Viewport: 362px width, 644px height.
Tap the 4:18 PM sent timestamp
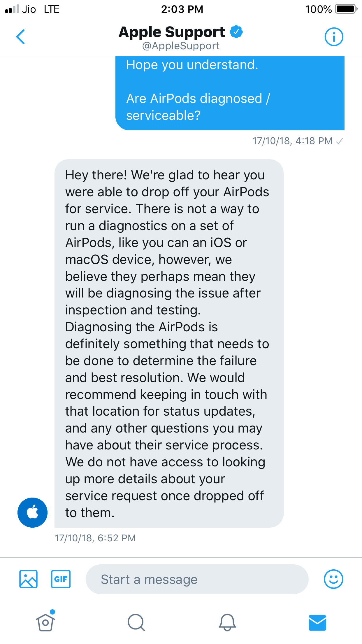coord(292,141)
